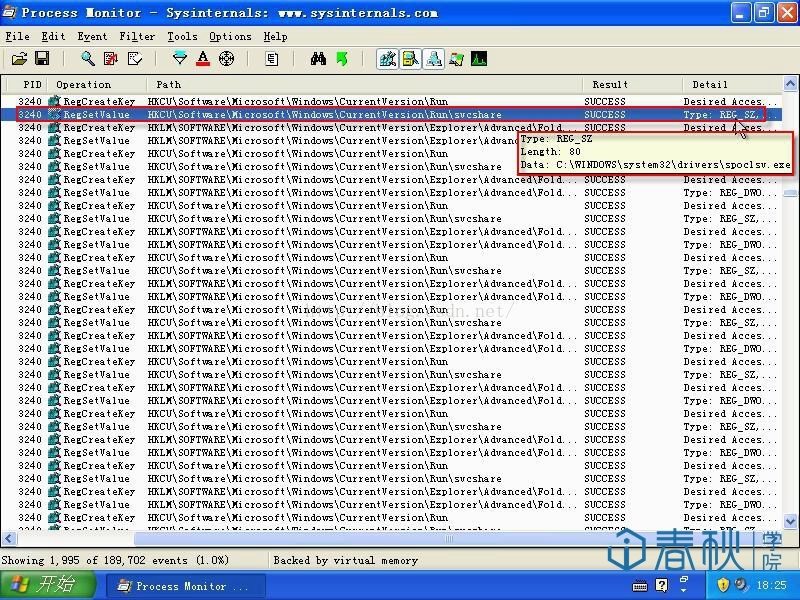Toggle Show Registry Activity button
Image resolution: width=800 pixels, height=600 pixels.
point(387,59)
